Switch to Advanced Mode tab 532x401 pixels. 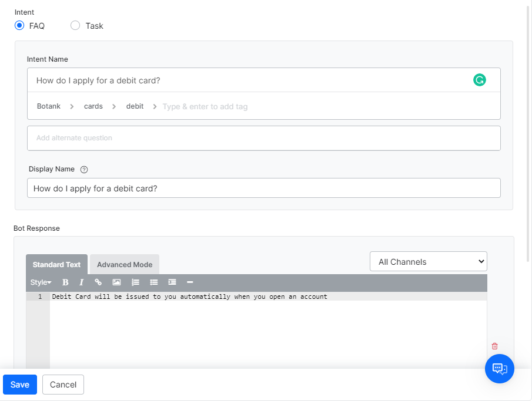tap(124, 264)
